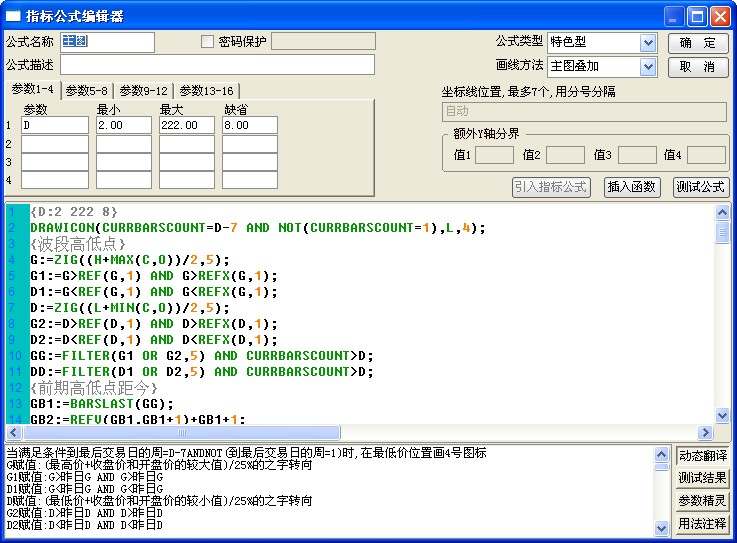Click the translation panel scroll down arrow

pyautogui.click(x=661, y=528)
